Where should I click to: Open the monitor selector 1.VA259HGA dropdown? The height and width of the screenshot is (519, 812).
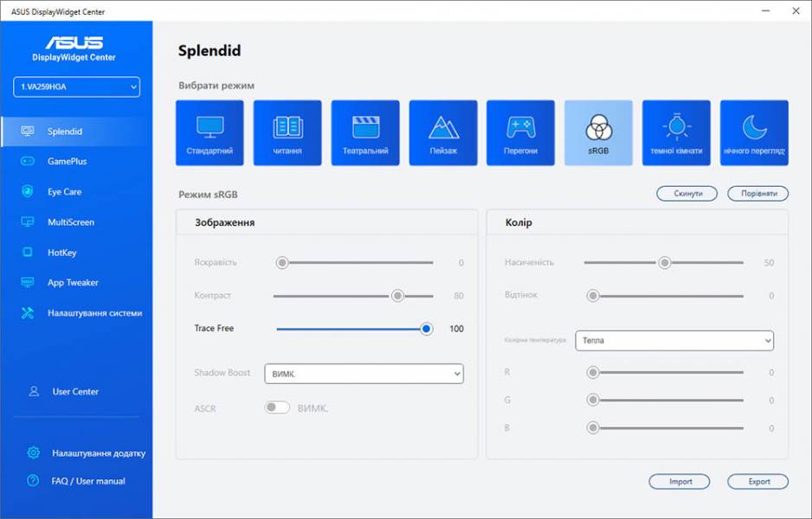[x=76, y=86]
